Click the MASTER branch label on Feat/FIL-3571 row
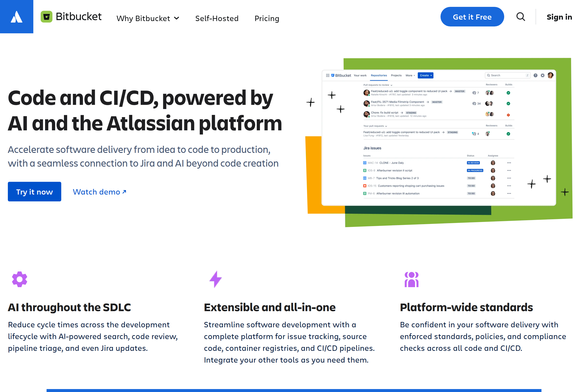Viewport: 588px width, 392px height. point(437,102)
